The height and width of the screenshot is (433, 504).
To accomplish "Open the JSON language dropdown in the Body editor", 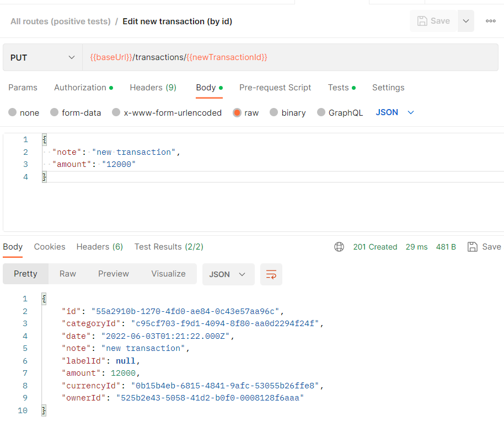I will click(394, 112).
